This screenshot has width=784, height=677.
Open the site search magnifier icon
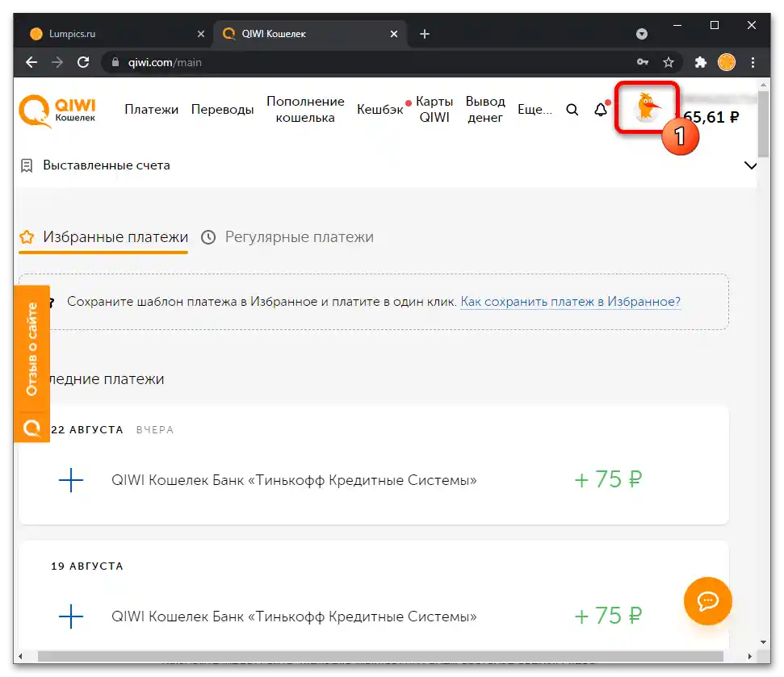click(x=572, y=110)
